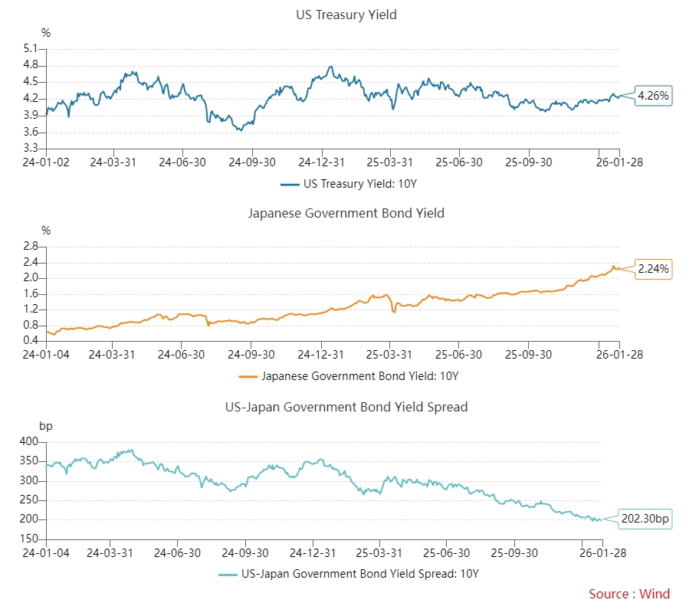Expand the 24-03-31 axis tick on Treasury chart
Viewport: 699px width, 616px height.
(x=113, y=162)
